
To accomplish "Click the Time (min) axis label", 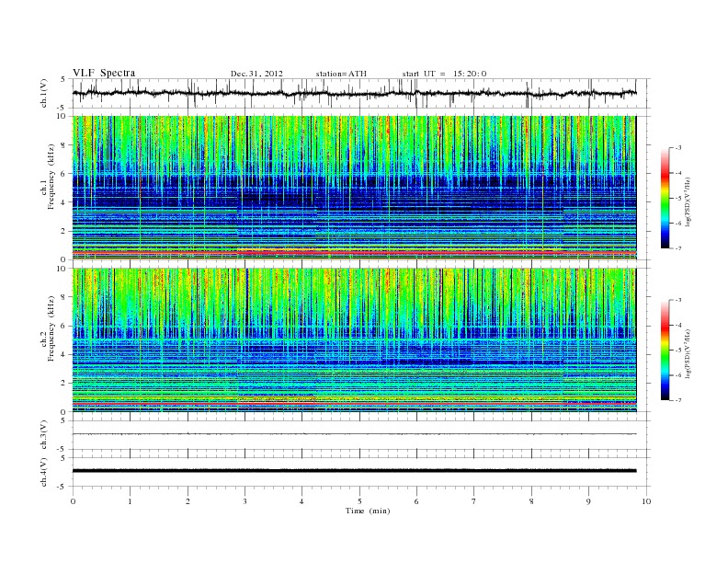I will (x=368, y=511).
